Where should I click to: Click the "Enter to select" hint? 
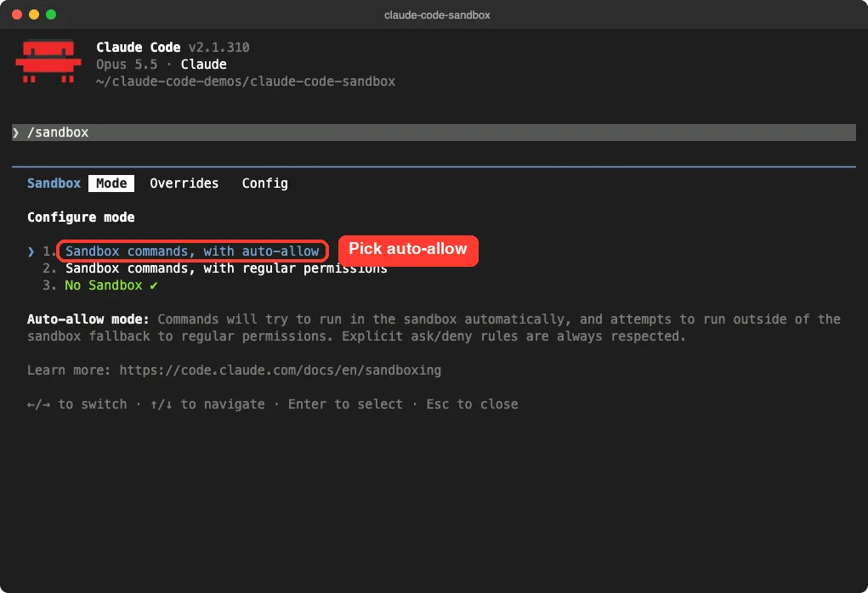pyautogui.click(x=345, y=404)
